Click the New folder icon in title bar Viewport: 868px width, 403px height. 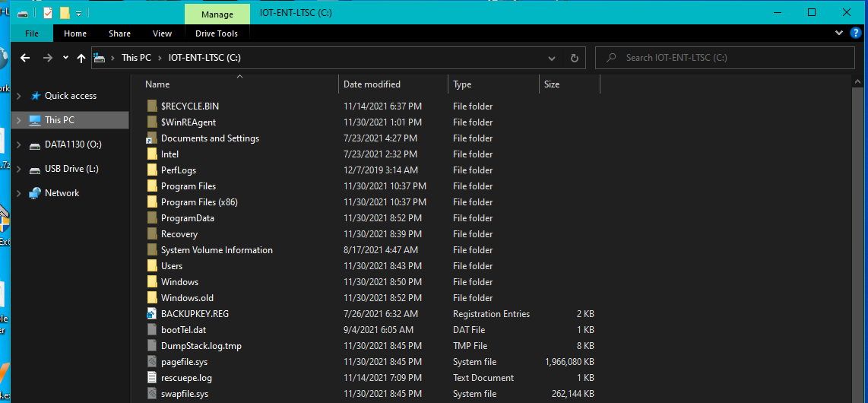tap(65, 13)
